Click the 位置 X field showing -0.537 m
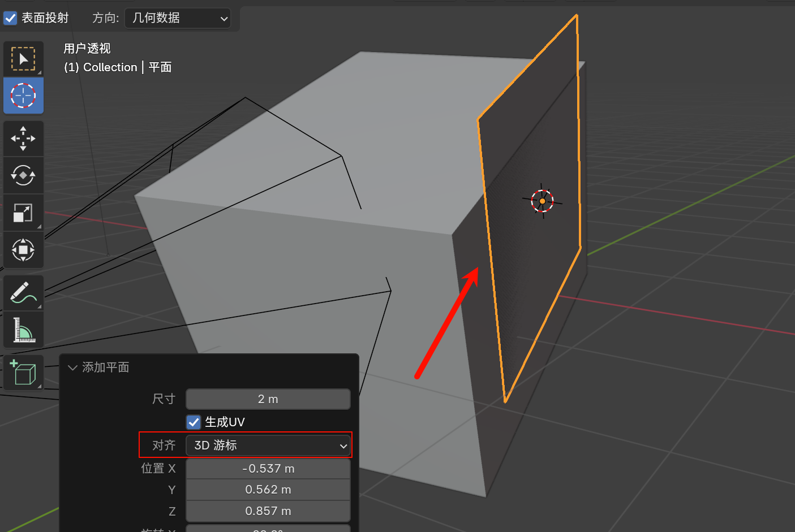The height and width of the screenshot is (532, 795). click(268, 468)
